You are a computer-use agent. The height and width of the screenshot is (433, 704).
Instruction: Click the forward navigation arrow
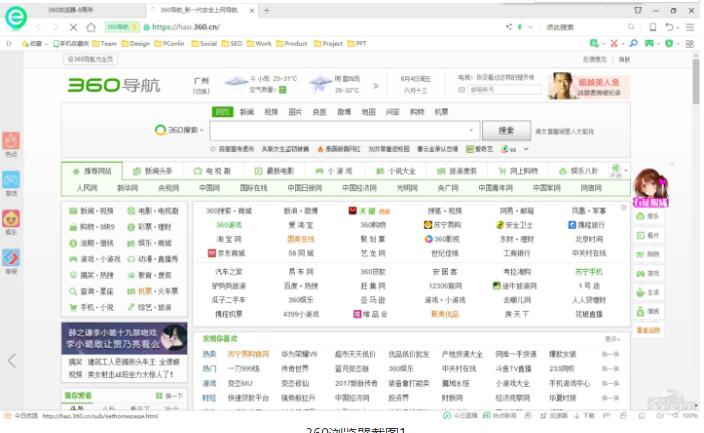(x=55, y=27)
